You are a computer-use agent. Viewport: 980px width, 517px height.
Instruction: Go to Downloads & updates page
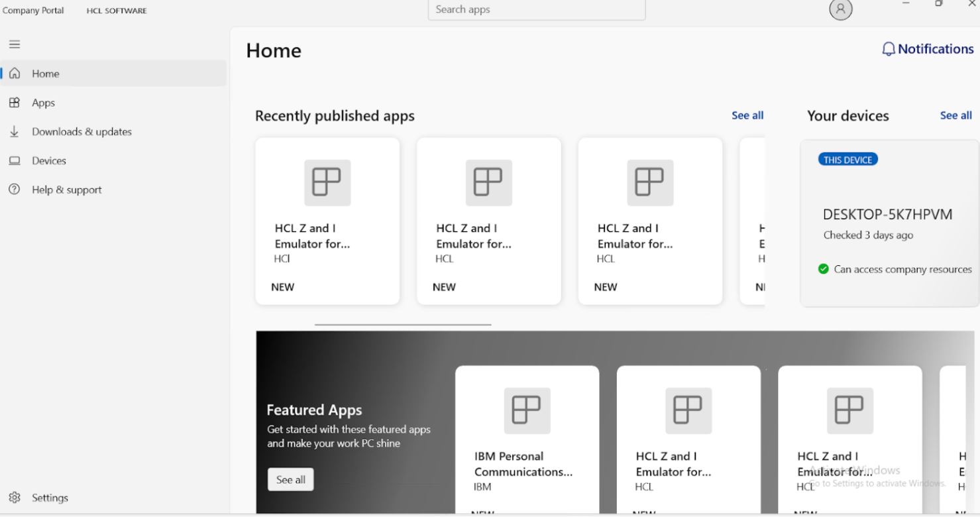point(82,132)
